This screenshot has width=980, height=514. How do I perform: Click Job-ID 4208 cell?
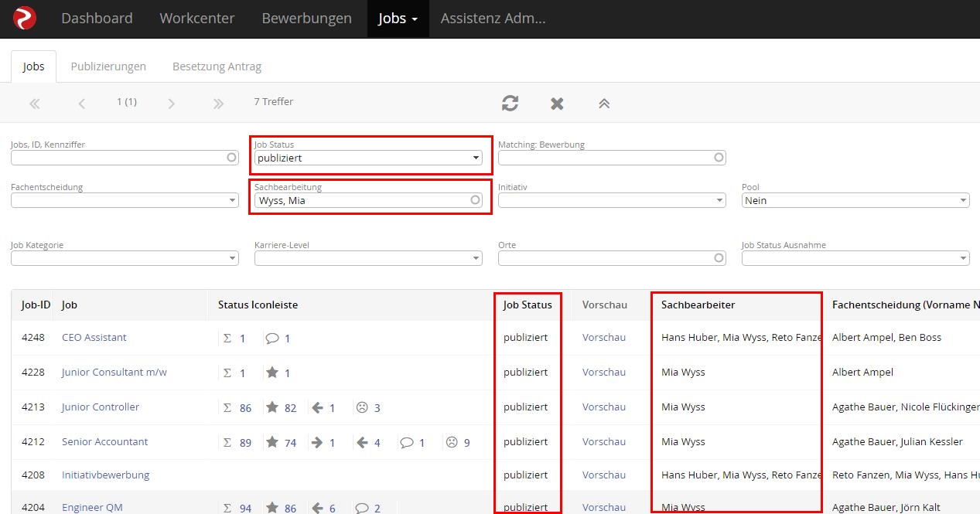click(33, 475)
